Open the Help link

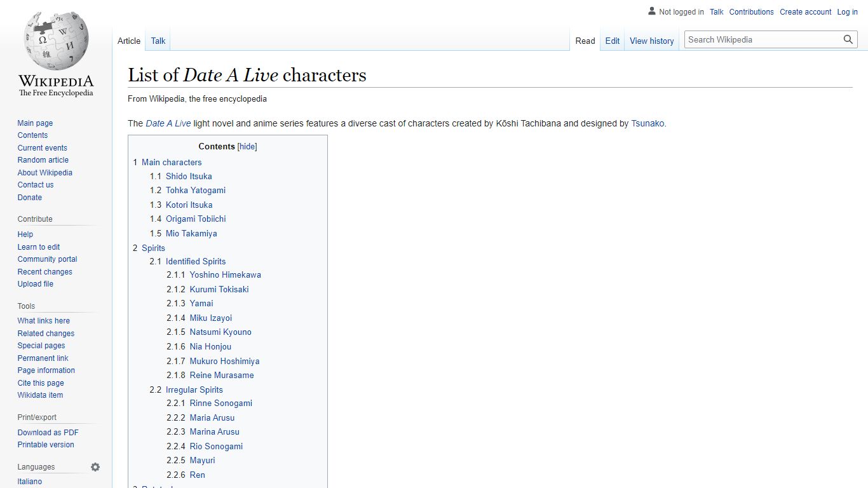[25, 234]
